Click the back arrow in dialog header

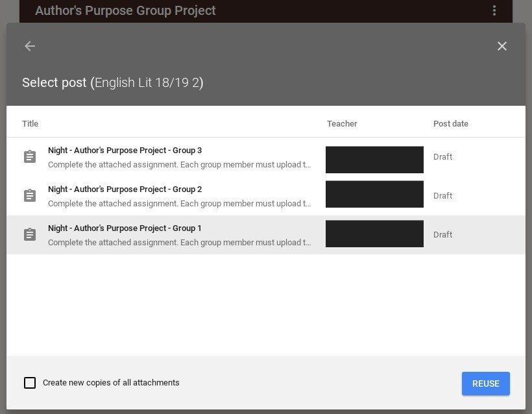[30, 46]
